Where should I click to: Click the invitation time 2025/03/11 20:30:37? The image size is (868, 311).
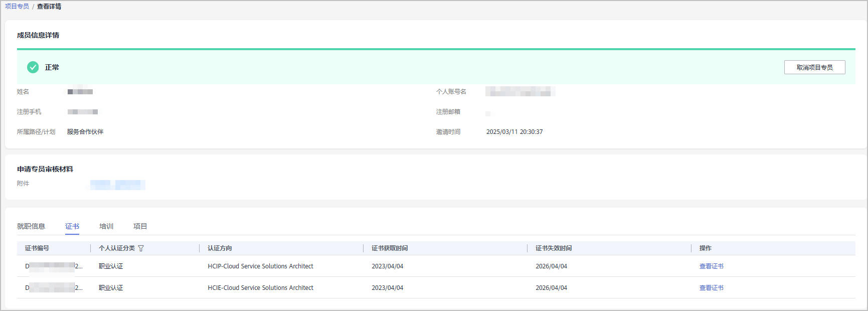click(514, 132)
